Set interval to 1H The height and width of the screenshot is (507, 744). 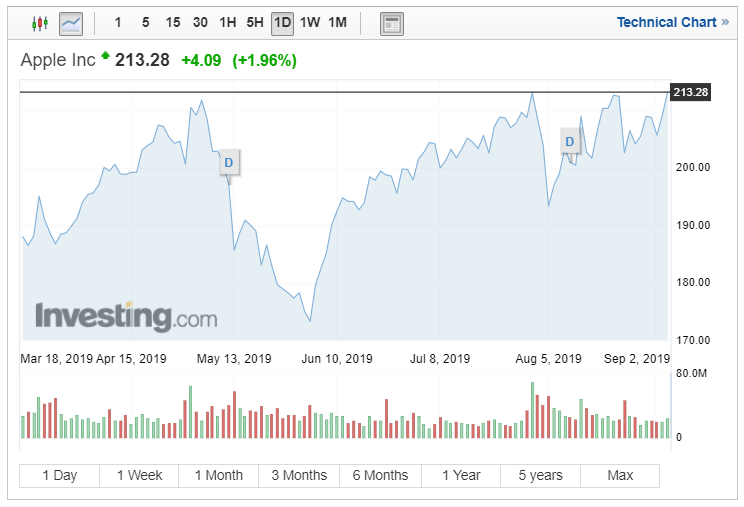(x=228, y=22)
